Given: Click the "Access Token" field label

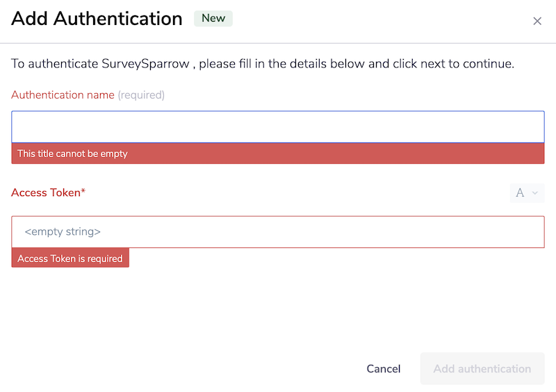Looking at the screenshot, I should [46, 193].
